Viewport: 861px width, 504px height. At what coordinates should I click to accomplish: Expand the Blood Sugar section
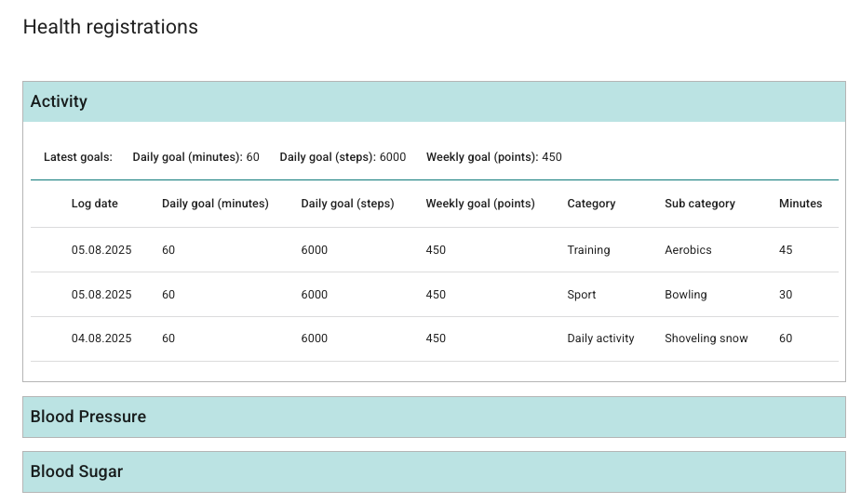[434, 471]
